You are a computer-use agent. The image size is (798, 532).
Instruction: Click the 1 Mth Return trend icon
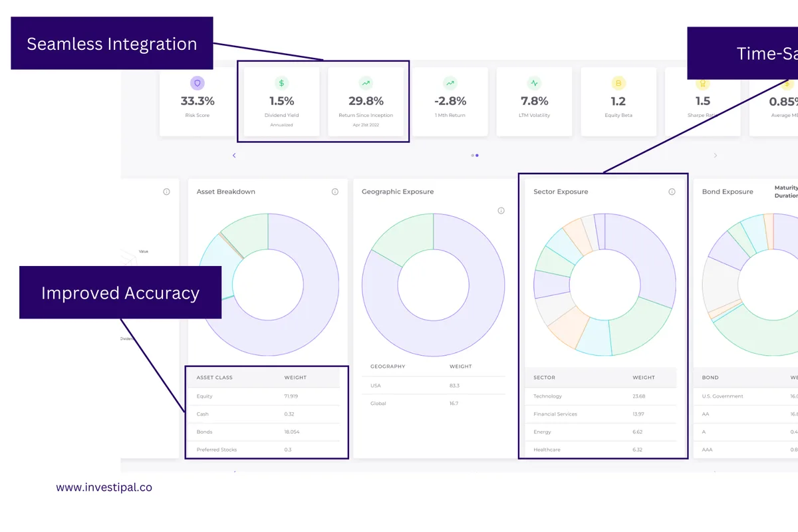coord(450,82)
